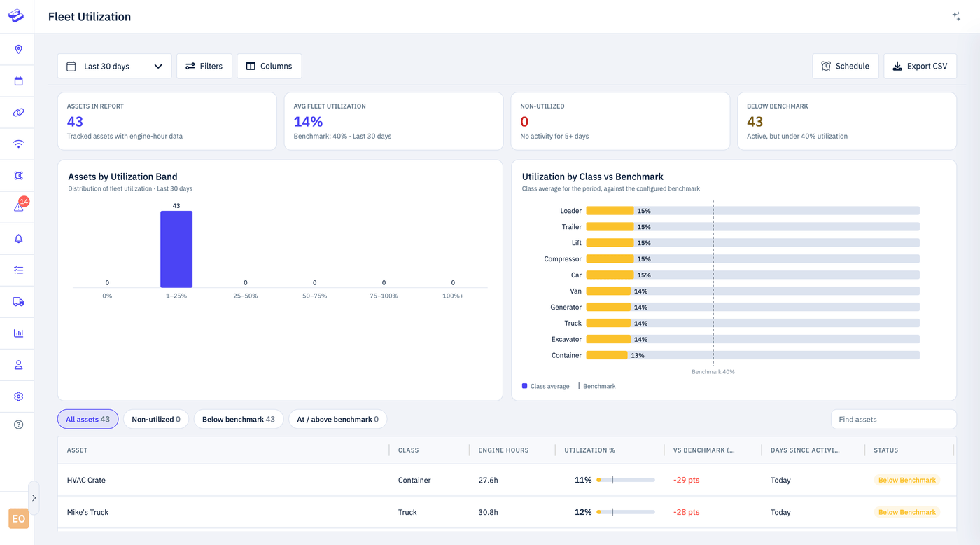Click the app logo in the sidebar

[x=16, y=15]
